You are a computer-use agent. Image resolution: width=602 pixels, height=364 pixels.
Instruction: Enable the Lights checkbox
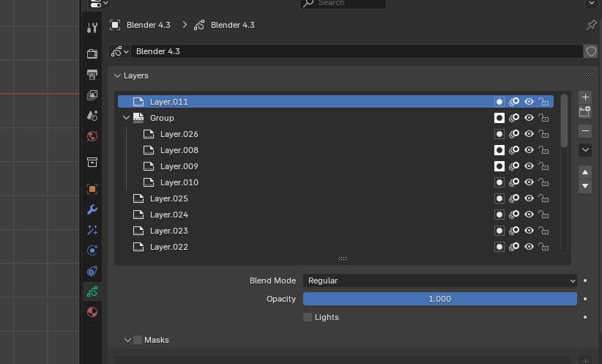308,317
